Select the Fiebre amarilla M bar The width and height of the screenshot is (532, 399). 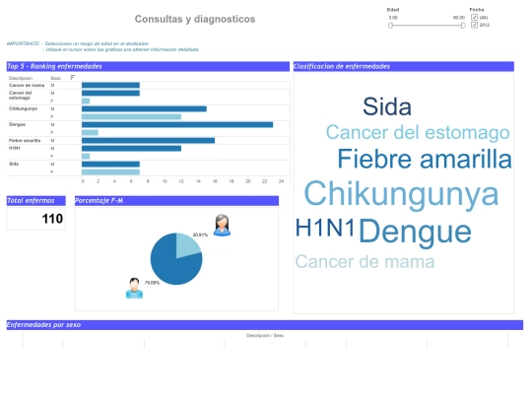pos(148,141)
